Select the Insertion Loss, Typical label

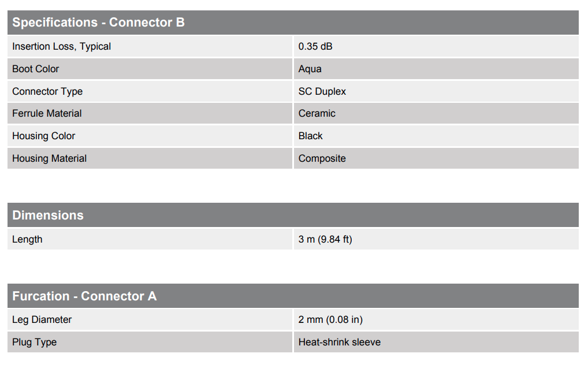click(61, 46)
